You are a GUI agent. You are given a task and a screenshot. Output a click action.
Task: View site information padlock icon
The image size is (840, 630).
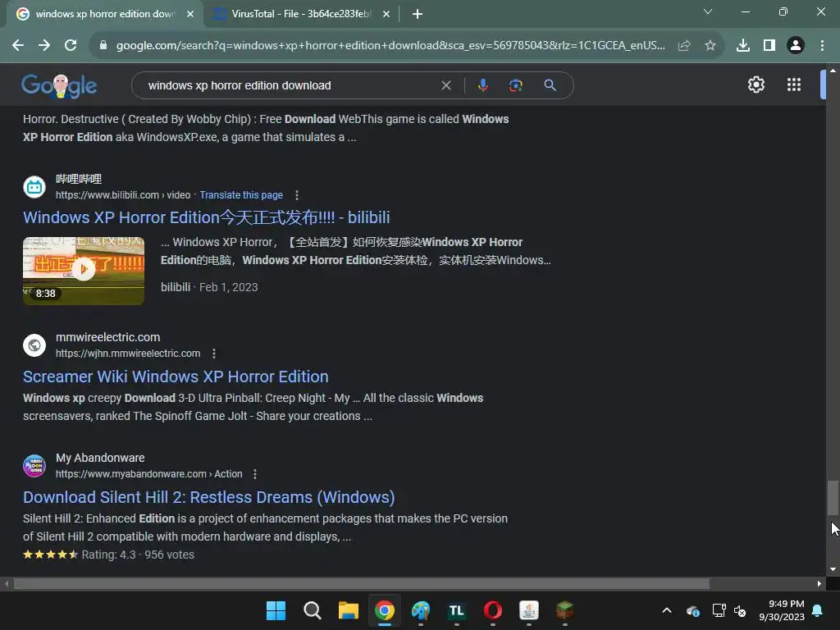click(103, 46)
